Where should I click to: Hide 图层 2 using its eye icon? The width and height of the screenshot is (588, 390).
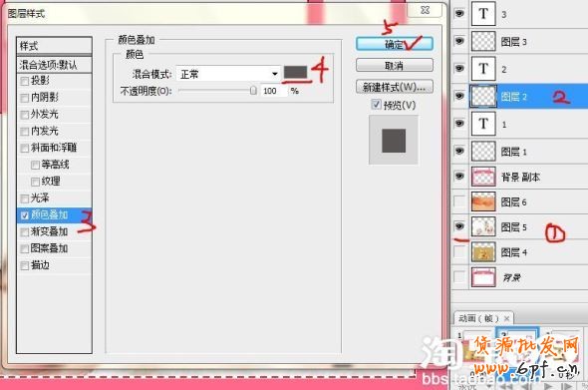(459, 96)
